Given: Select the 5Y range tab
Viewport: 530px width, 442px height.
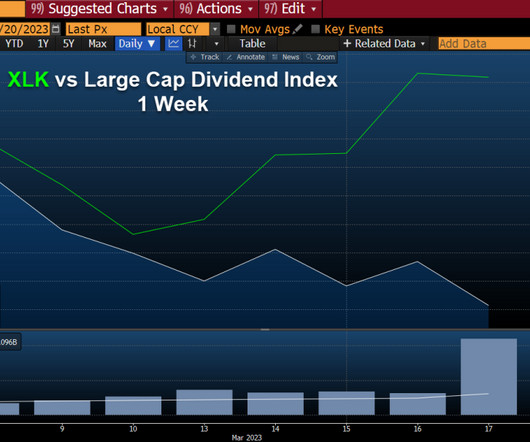Looking at the screenshot, I should (x=68, y=44).
